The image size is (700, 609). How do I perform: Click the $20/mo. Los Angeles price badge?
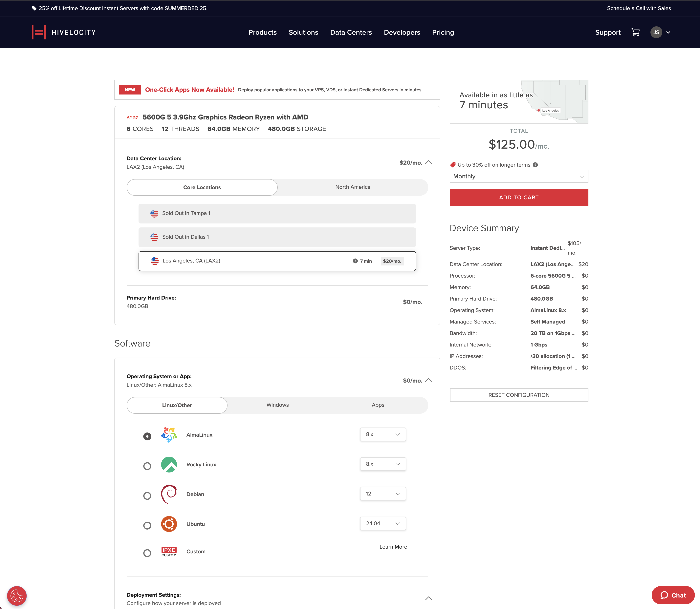[x=392, y=261]
